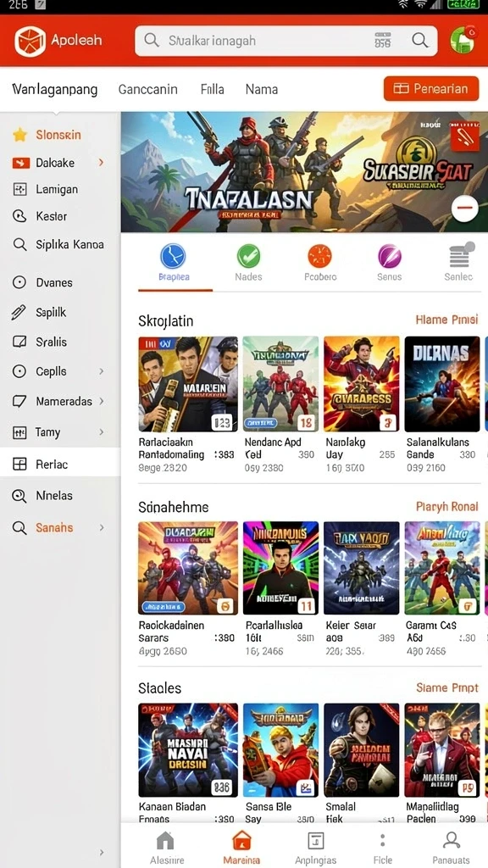
Task: Open the profile avatar in header
Action: (x=463, y=40)
